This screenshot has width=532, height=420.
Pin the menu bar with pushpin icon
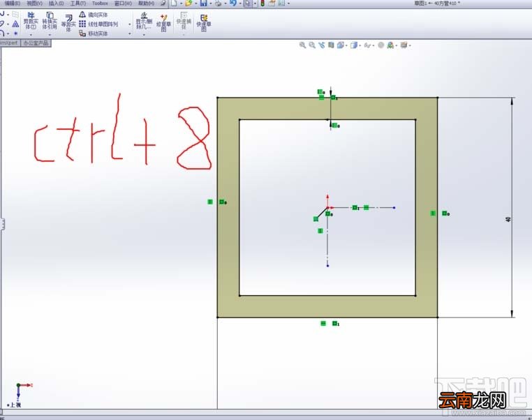point(163,3)
